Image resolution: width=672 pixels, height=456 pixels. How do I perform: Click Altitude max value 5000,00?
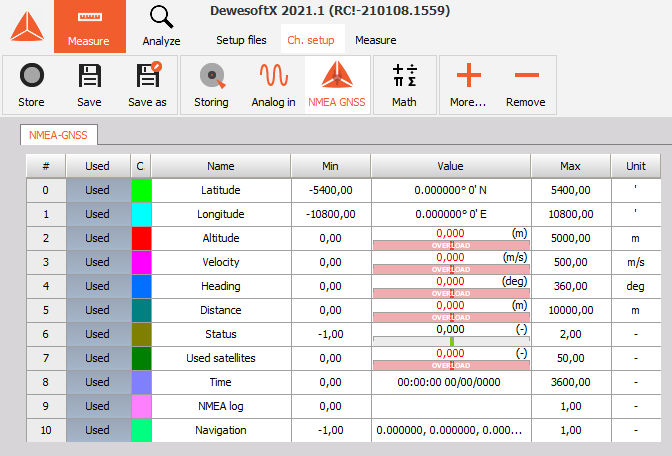click(570, 238)
